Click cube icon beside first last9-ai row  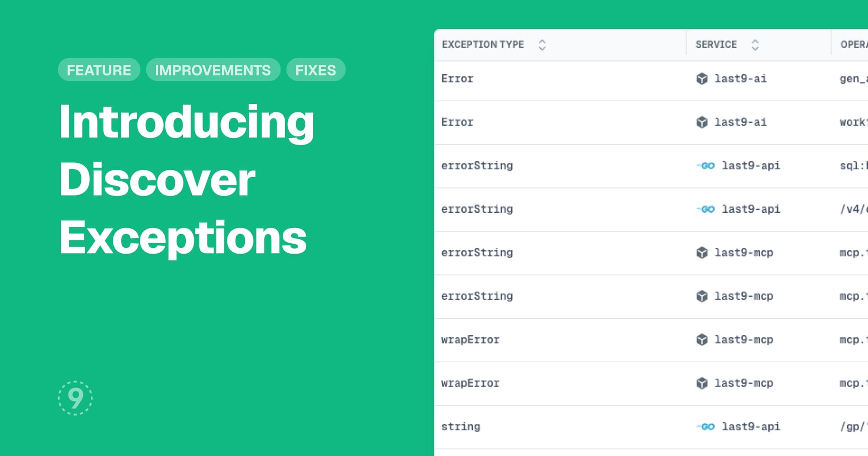coord(702,79)
